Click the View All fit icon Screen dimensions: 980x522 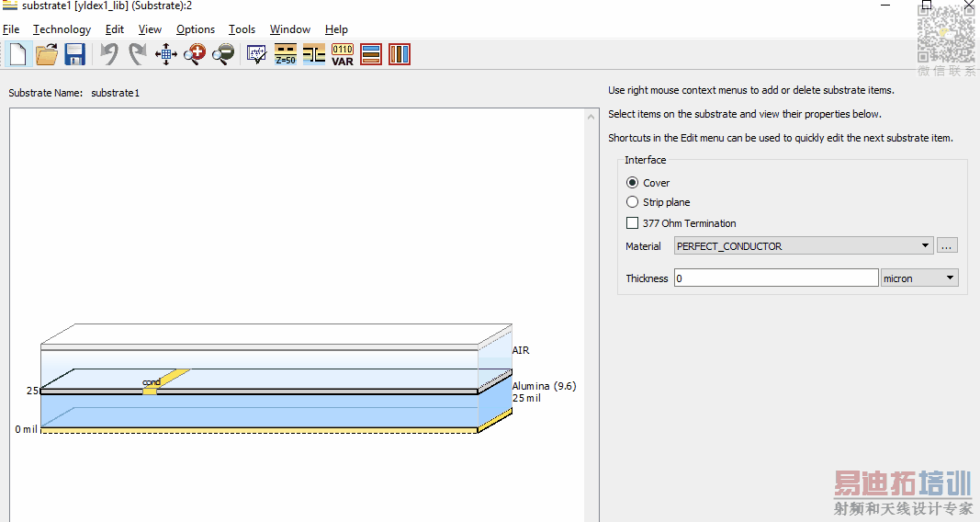click(166, 54)
